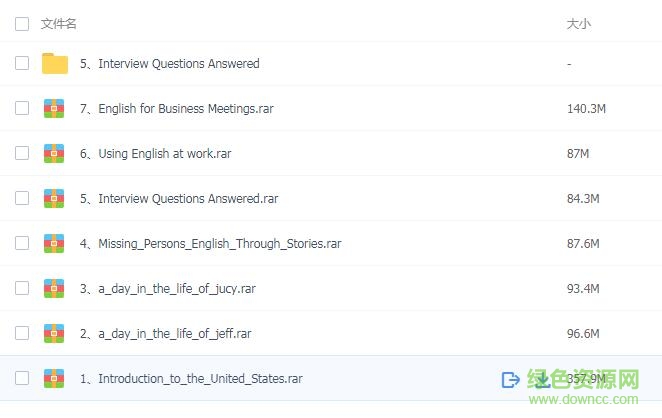Click the archive icon beside Using English at work.rar
Screen dimensions: 662x418
(x=54, y=154)
